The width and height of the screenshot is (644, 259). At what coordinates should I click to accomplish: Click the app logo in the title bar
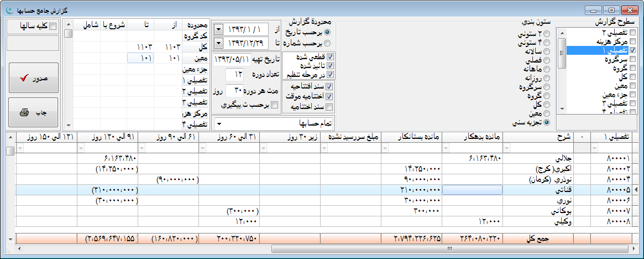tap(8, 9)
